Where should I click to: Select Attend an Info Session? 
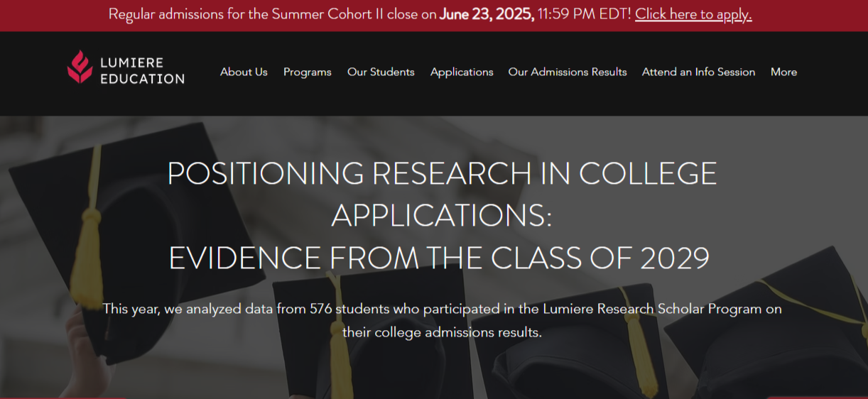click(x=698, y=72)
